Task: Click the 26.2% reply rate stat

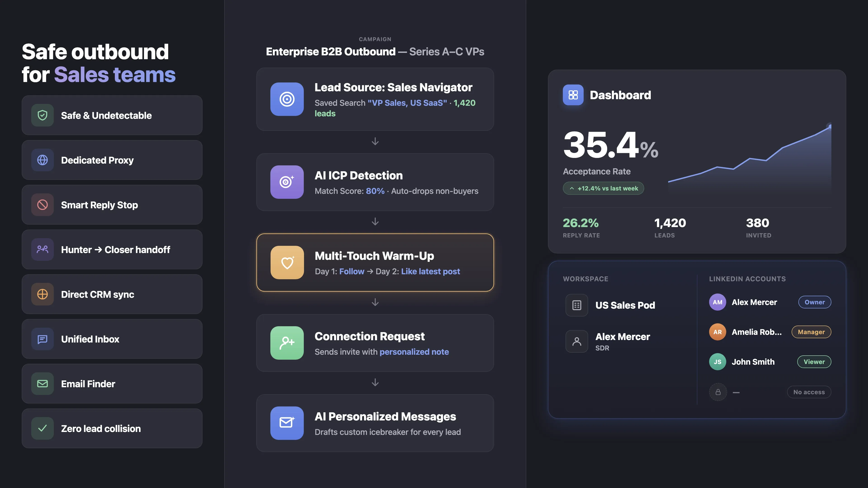Action: [x=581, y=228]
